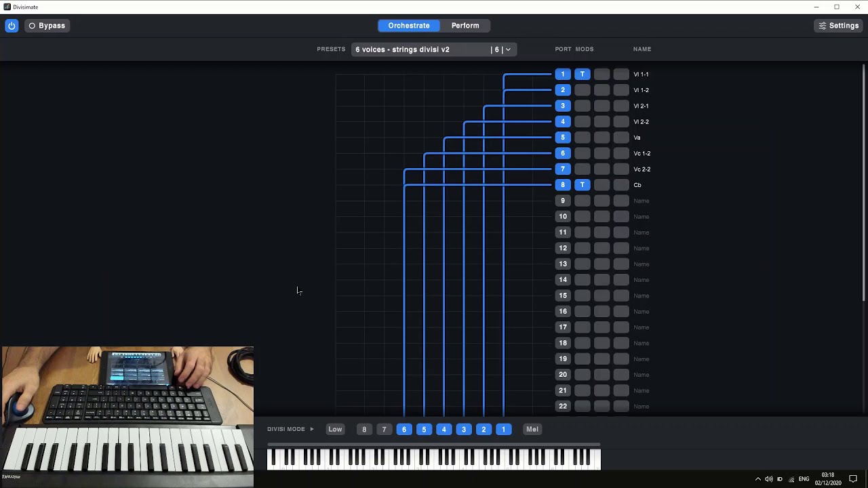Open the Settings panel
The width and height of the screenshot is (868, 488).
pos(839,26)
